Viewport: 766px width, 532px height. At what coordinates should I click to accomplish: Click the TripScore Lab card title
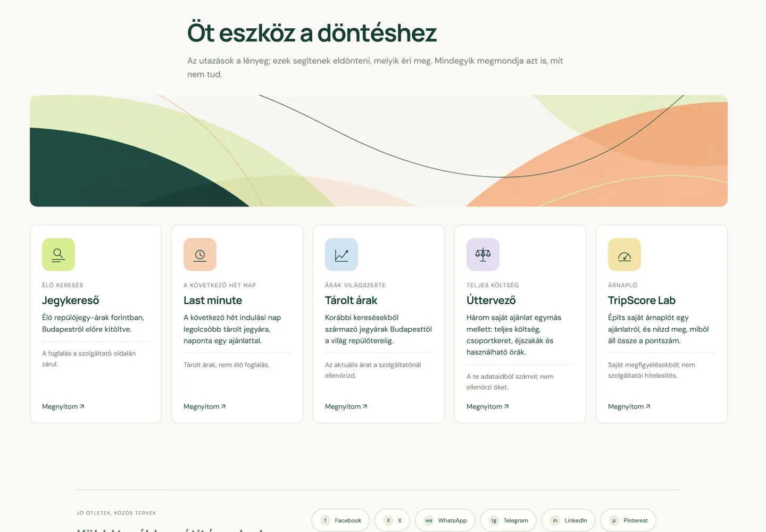pyautogui.click(x=642, y=301)
